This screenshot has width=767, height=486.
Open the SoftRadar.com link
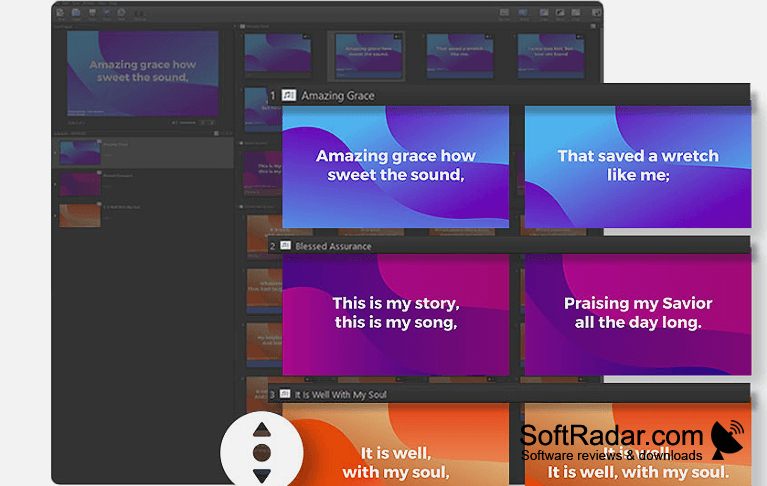pos(611,435)
